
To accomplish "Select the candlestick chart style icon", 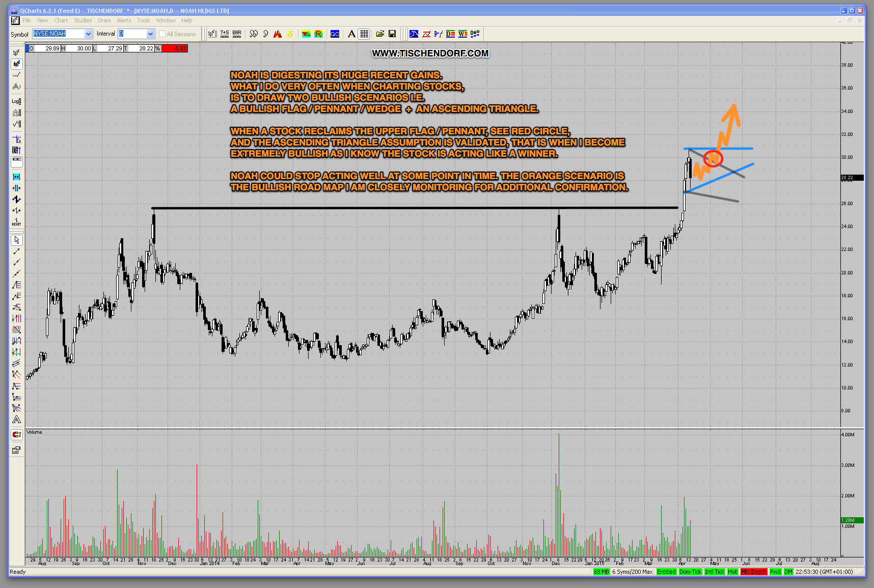I will [17, 64].
